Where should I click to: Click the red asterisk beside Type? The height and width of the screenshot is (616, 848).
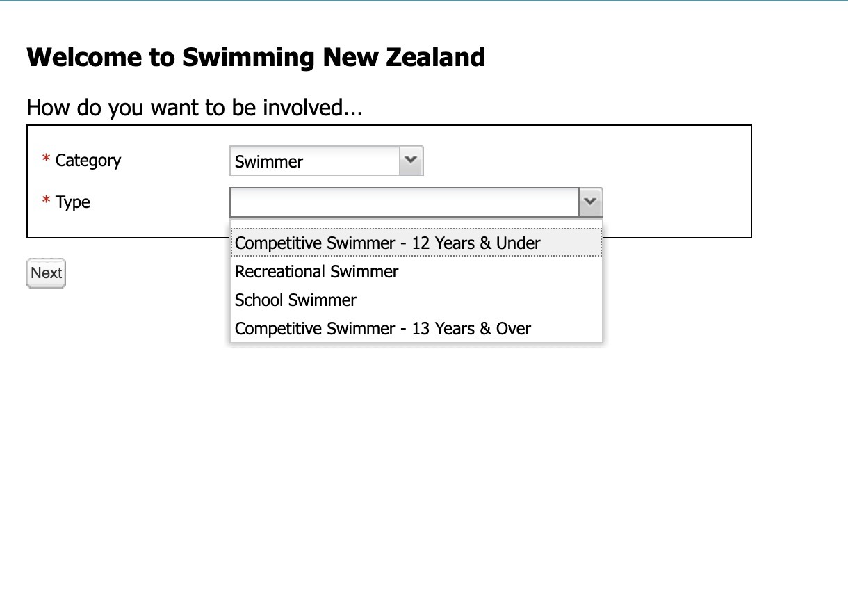47,202
